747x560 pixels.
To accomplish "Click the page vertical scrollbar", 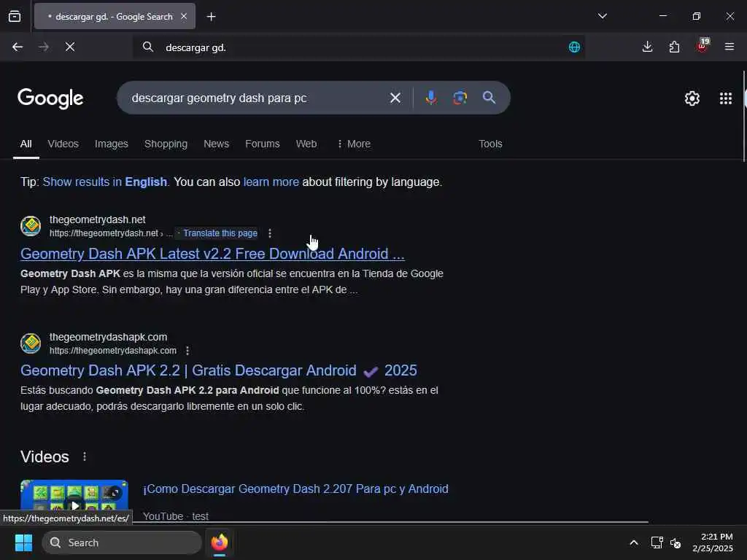I will 744,117.
